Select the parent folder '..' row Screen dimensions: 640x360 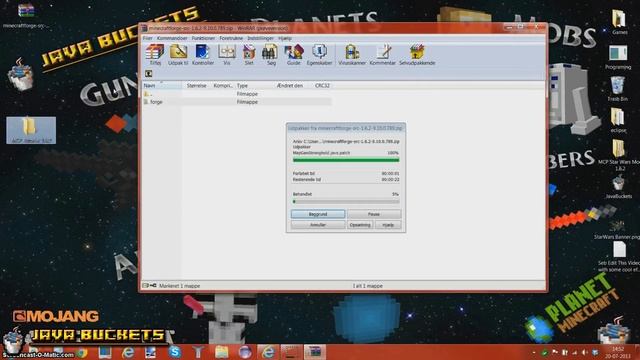237,94
